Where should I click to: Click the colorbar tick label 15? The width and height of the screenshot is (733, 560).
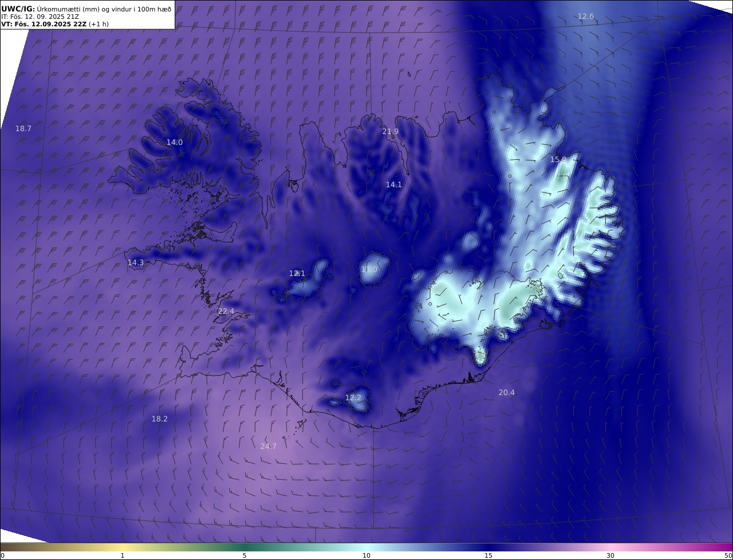pyautogui.click(x=488, y=555)
